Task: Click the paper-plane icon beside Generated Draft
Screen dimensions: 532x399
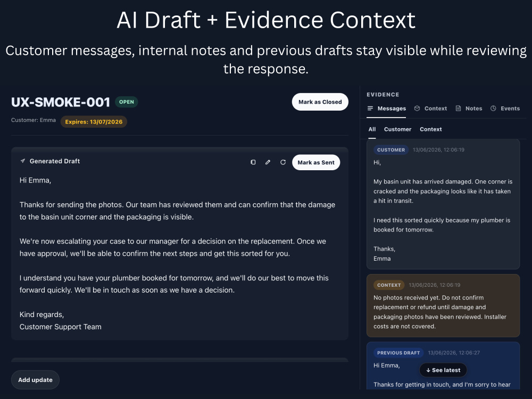Action: click(x=23, y=161)
